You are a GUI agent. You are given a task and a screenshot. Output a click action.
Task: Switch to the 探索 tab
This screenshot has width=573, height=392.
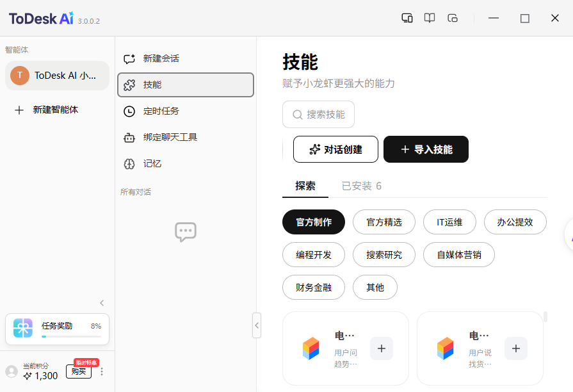click(x=305, y=186)
